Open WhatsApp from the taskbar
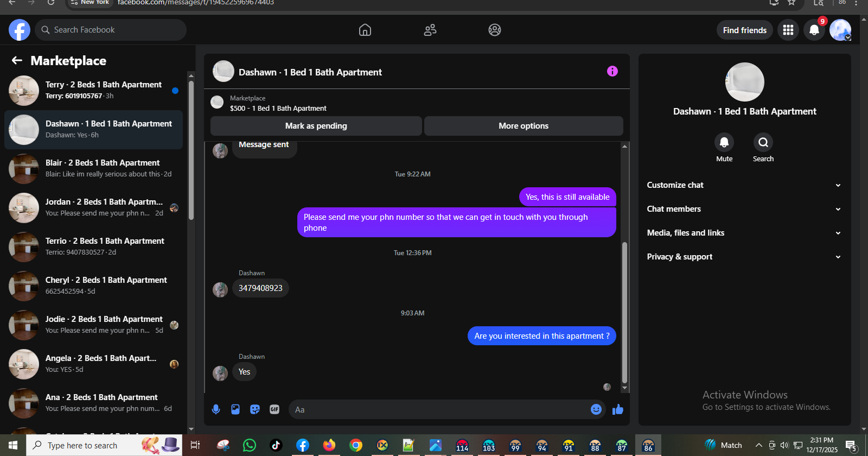This screenshot has width=868, height=456. coord(250,445)
